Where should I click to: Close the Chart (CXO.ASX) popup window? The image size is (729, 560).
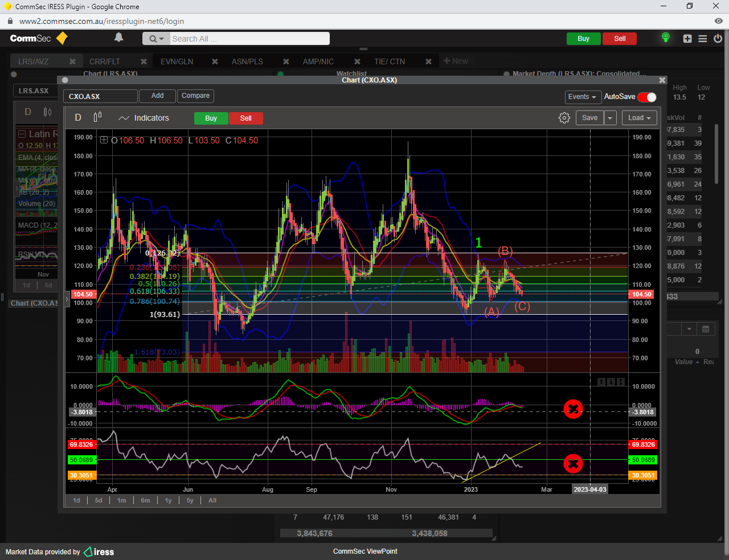(x=662, y=80)
